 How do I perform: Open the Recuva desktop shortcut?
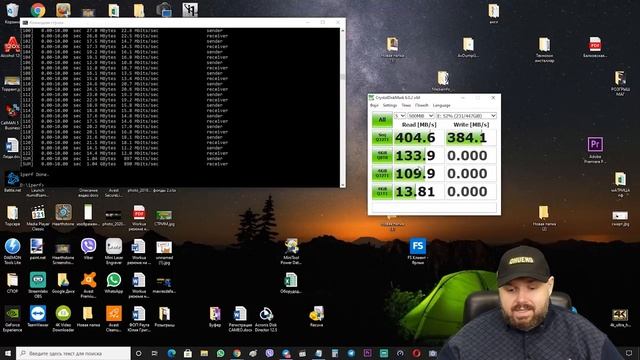click(x=316, y=316)
